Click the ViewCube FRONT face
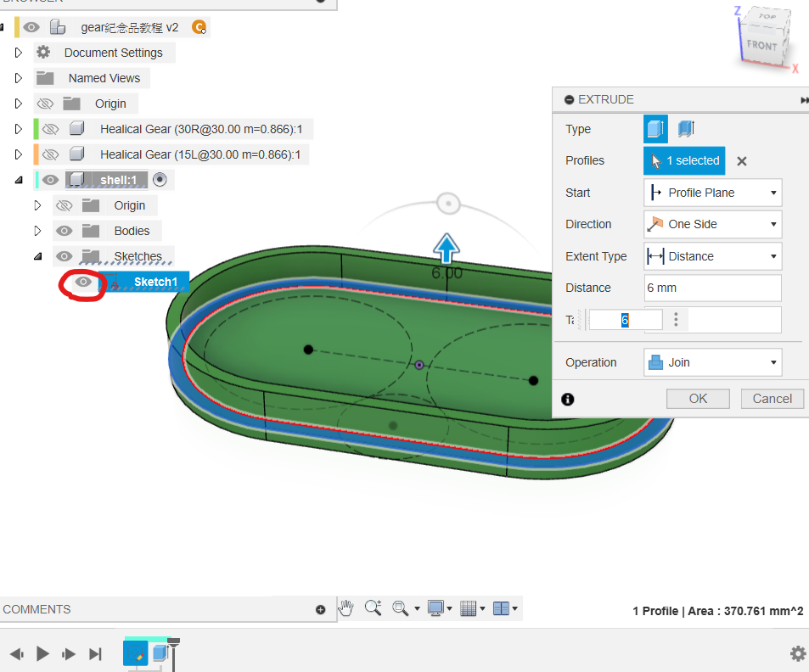 tap(761, 46)
